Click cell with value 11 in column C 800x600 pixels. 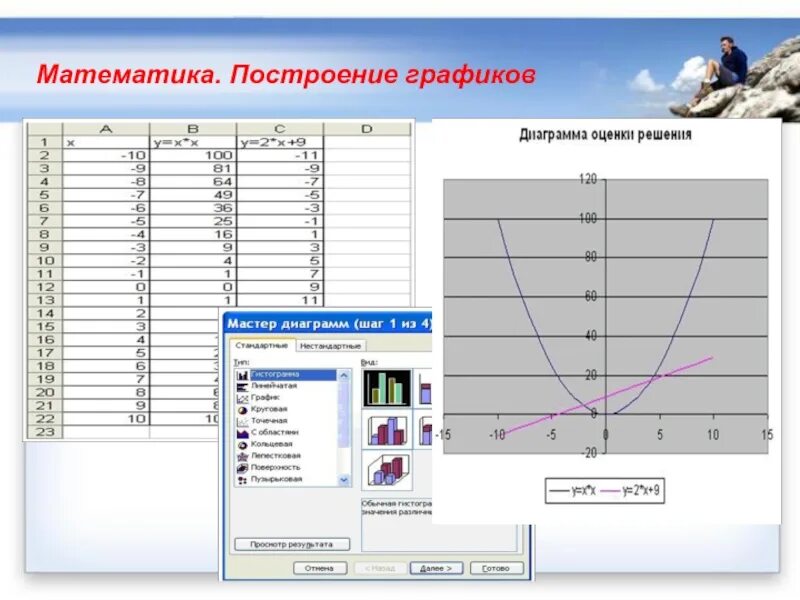280,301
